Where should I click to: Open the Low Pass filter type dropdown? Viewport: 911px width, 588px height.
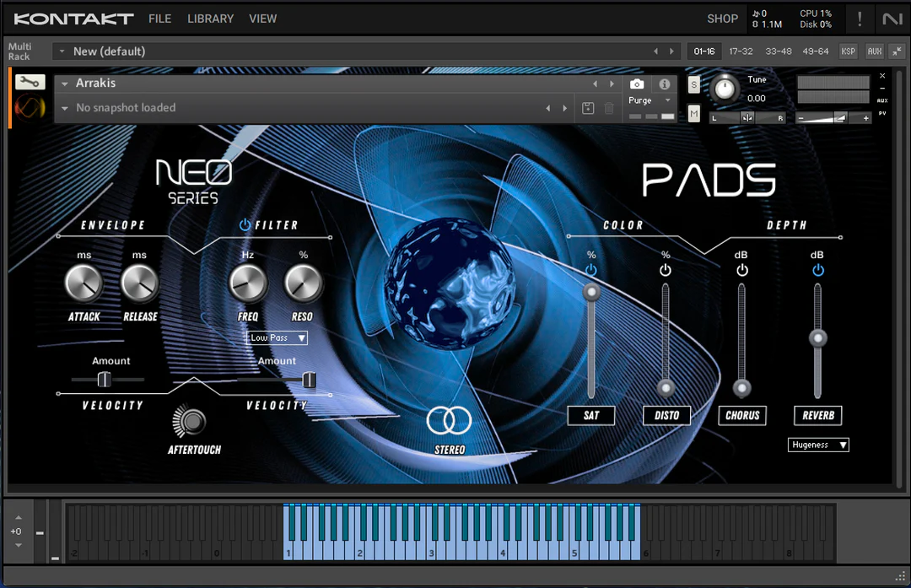tap(276, 337)
